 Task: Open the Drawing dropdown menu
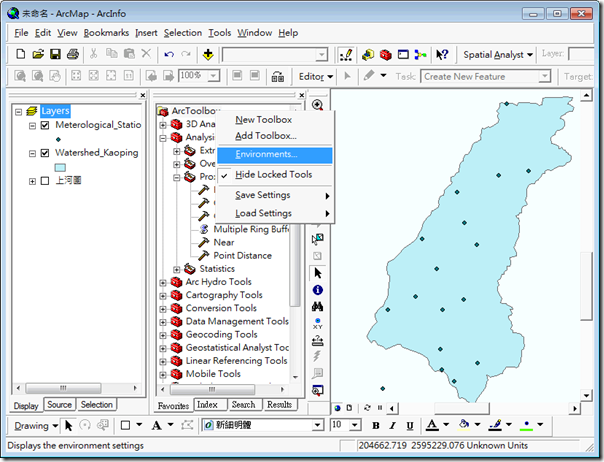point(36,426)
